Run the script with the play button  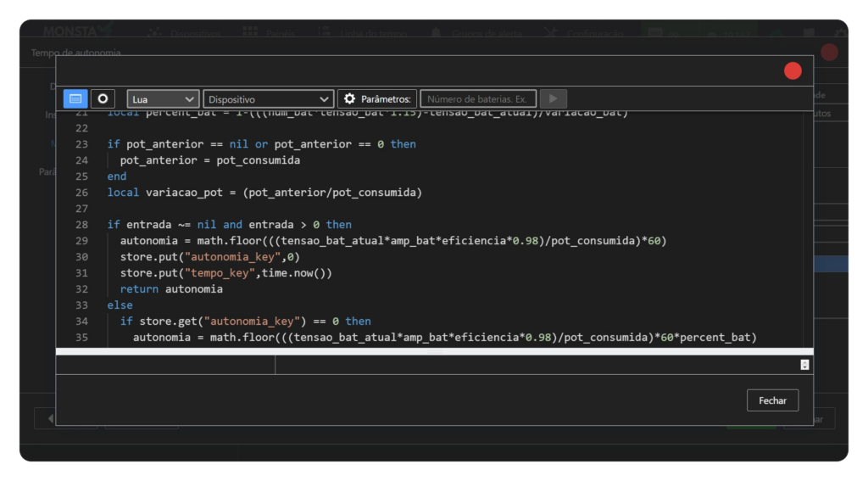(553, 98)
